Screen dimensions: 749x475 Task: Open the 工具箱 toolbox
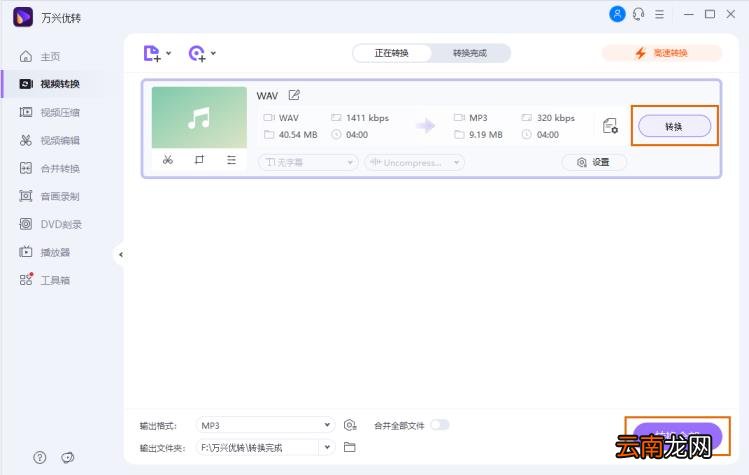[45, 280]
